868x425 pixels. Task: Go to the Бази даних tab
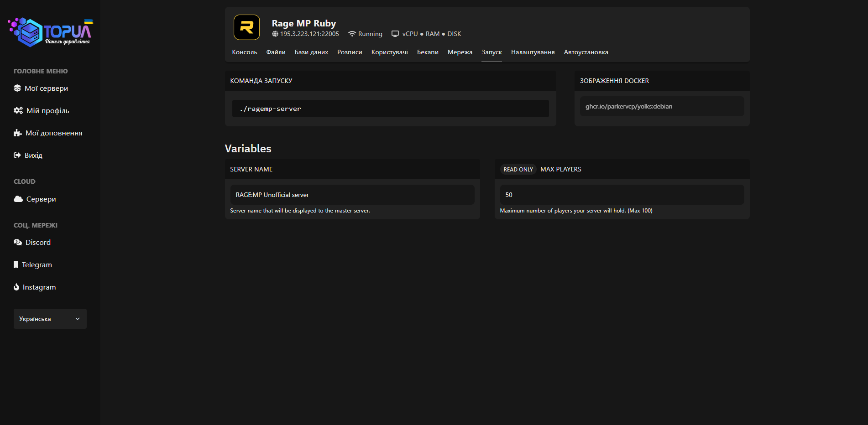311,52
